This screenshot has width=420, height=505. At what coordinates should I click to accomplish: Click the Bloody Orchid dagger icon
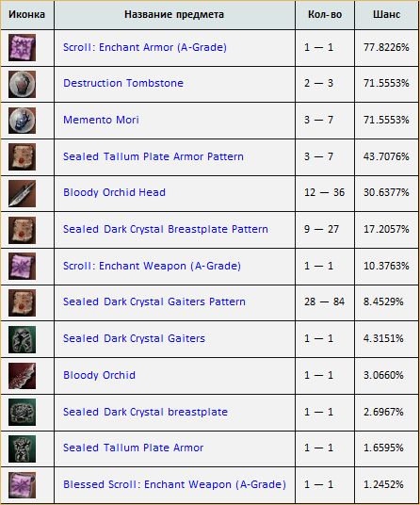coord(22,376)
